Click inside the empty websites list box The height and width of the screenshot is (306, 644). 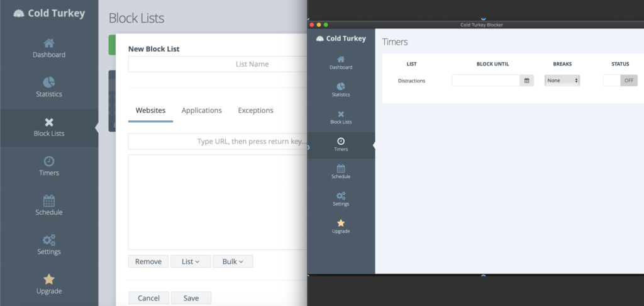click(x=218, y=202)
